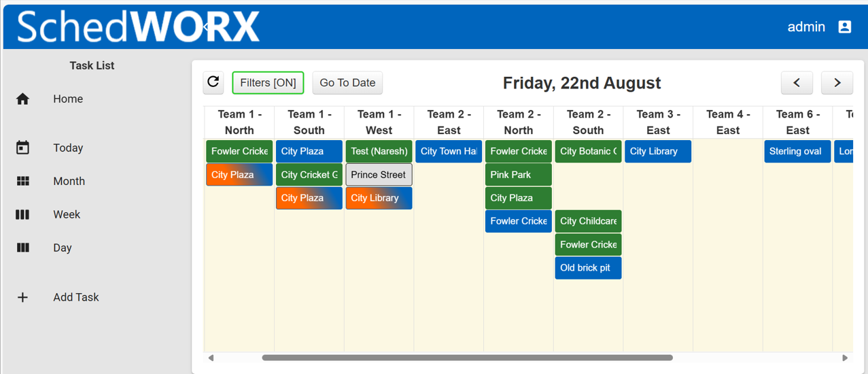Collapse sidebar chevron beside the SchedWORX logo
The width and height of the screenshot is (868, 374).
tap(205, 27)
